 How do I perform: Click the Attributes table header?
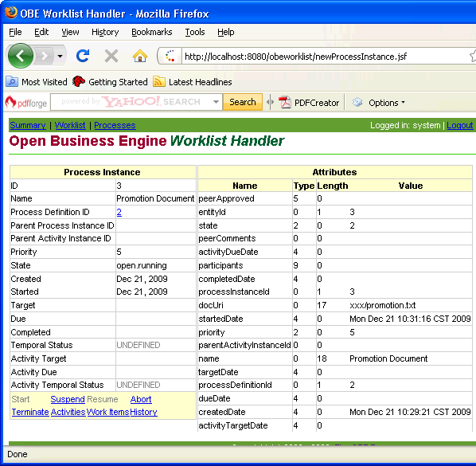[335, 172]
